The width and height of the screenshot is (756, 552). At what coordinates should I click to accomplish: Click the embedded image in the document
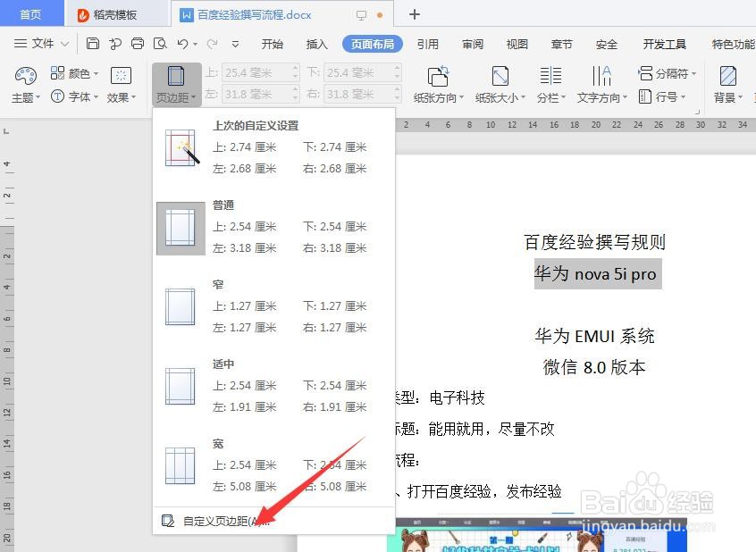pos(541,535)
